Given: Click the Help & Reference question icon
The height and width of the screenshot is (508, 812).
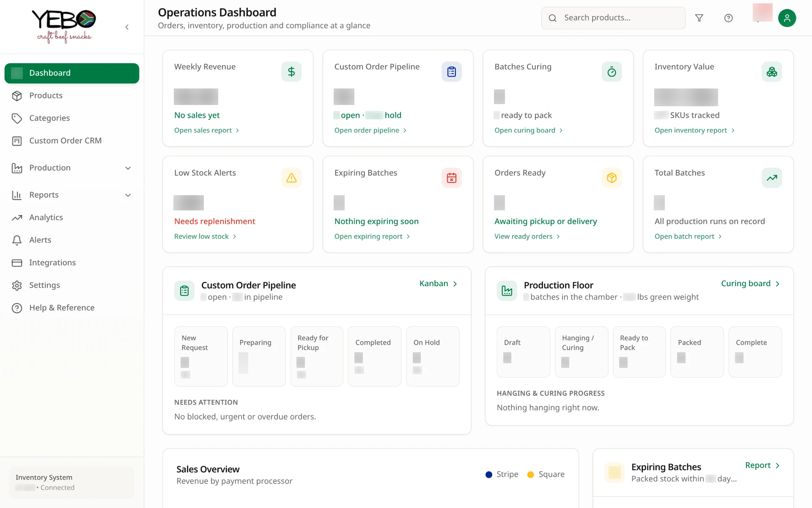Looking at the screenshot, I should pyautogui.click(x=17, y=308).
